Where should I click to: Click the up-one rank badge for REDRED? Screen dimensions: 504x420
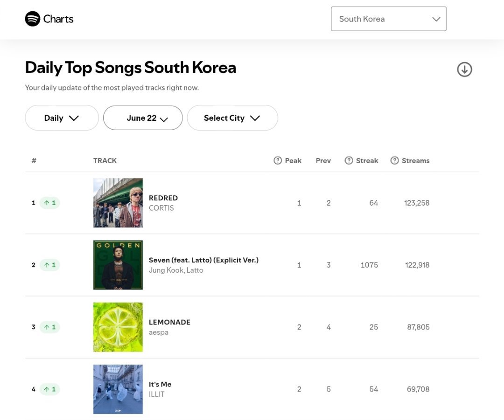point(50,203)
